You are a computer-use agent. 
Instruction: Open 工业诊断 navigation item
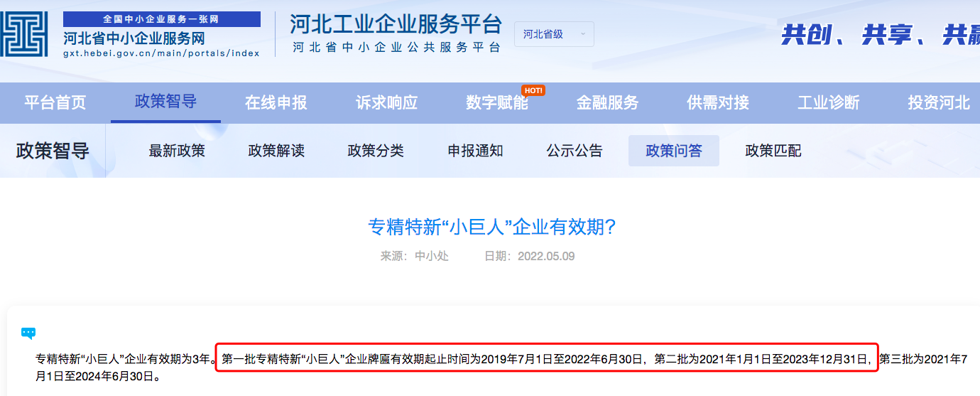828,102
